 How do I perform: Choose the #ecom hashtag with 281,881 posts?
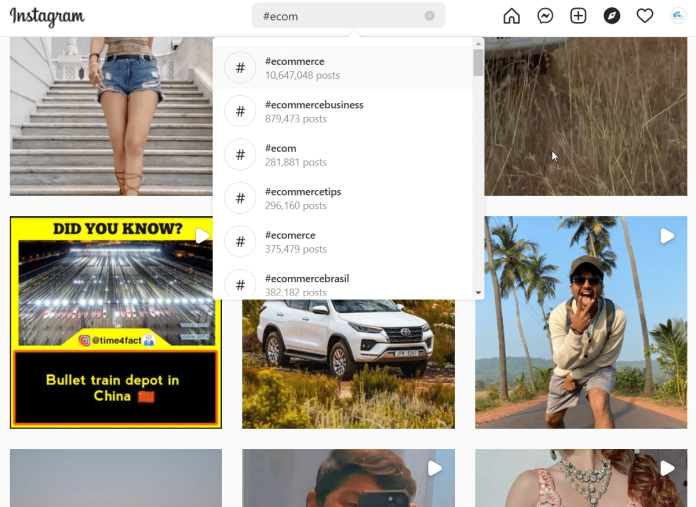(x=343, y=154)
